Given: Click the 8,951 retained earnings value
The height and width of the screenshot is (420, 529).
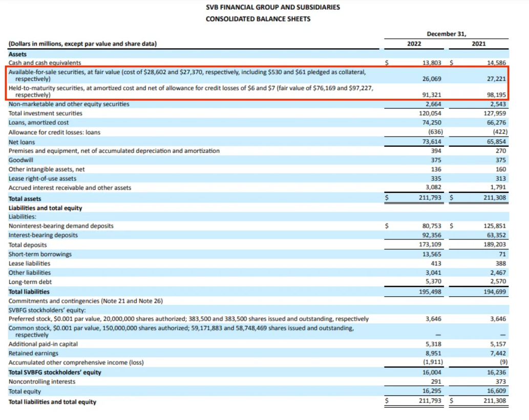Looking at the screenshot, I should pos(433,353).
